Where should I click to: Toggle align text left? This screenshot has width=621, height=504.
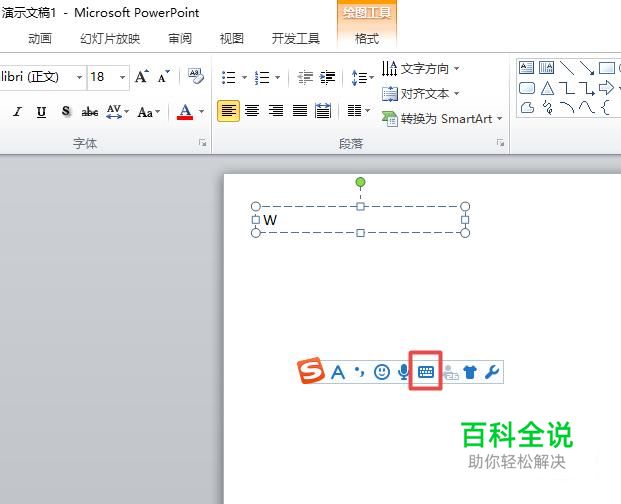228,111
